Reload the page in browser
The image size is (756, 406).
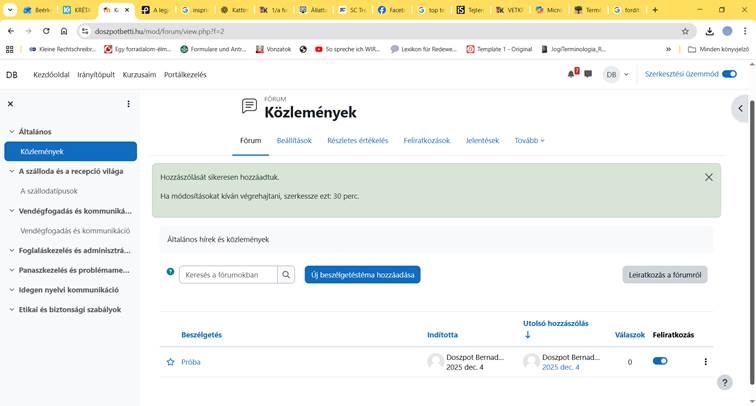click(46, 31)
